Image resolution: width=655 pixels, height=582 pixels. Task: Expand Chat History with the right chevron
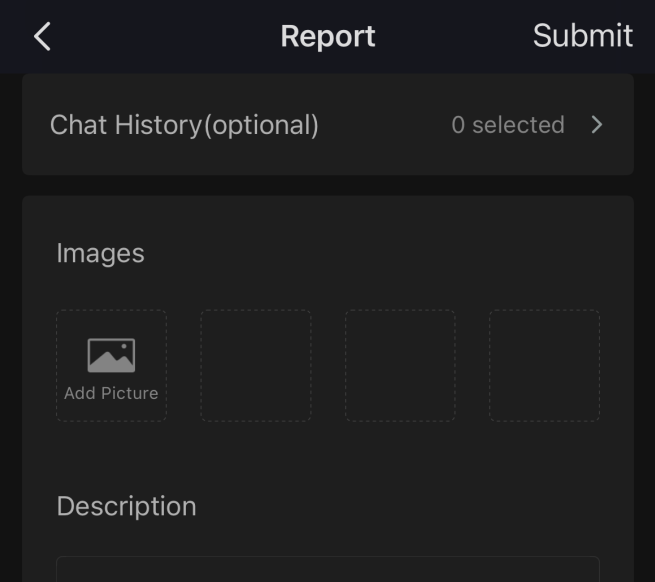click(x=597, y=125)
